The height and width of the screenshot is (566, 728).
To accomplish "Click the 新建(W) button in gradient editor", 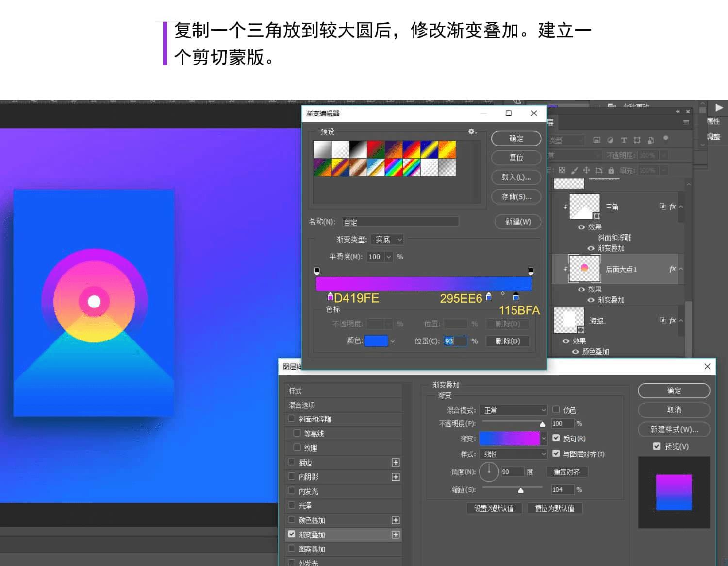I will click(x=518, y=222).
